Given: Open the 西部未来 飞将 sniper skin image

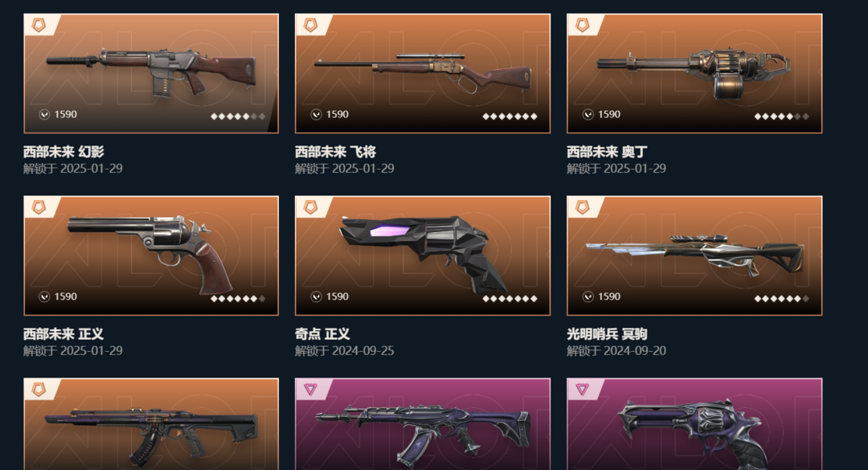Looking at the screenshot, I should pos(423,74).
